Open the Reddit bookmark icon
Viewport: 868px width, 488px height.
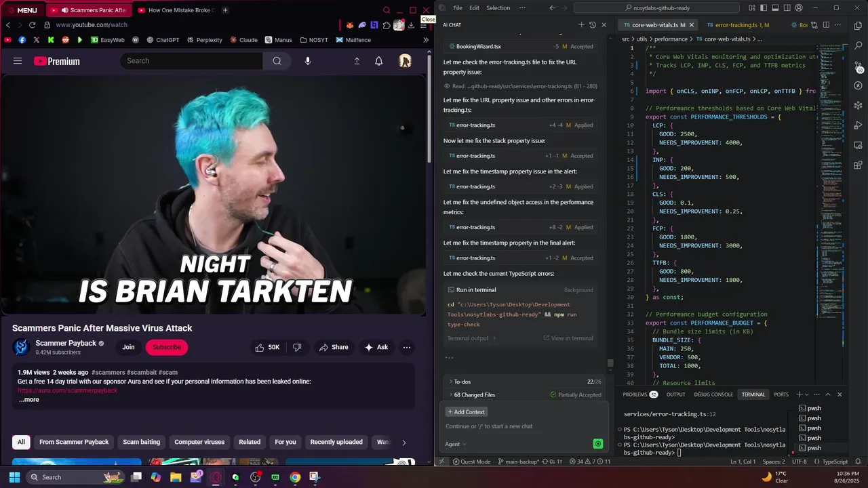tap(66, 40)
